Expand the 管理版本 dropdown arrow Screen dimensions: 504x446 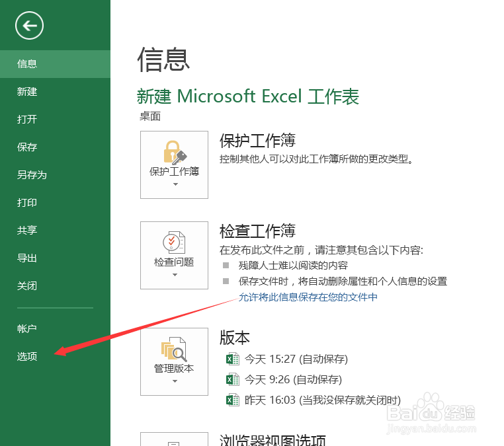coord(175,381)
